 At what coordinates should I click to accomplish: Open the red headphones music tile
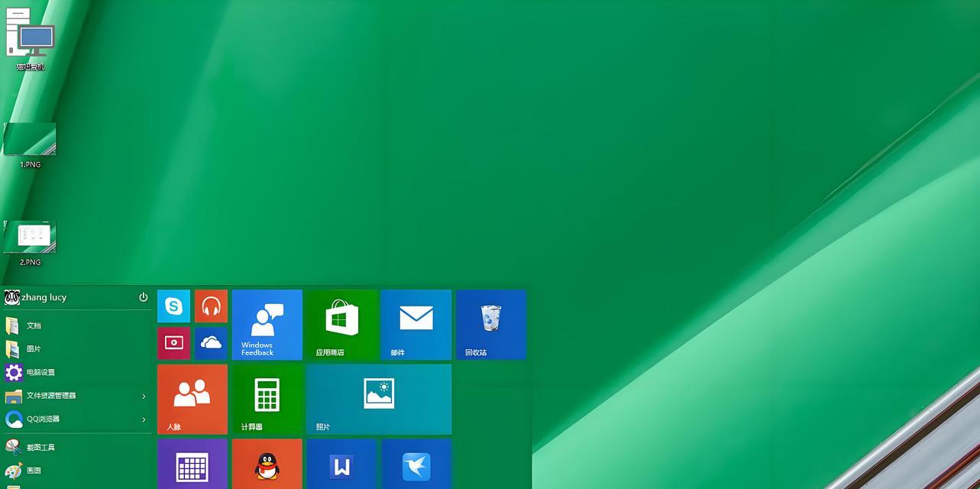(211, 306)
